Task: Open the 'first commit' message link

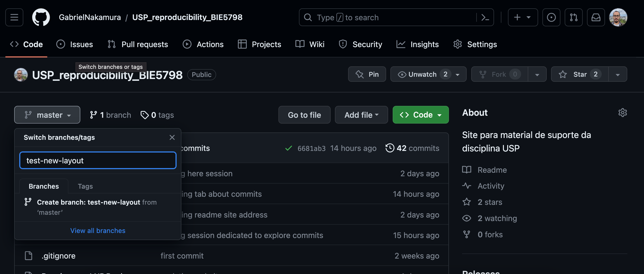Action: tap(182, 256)
